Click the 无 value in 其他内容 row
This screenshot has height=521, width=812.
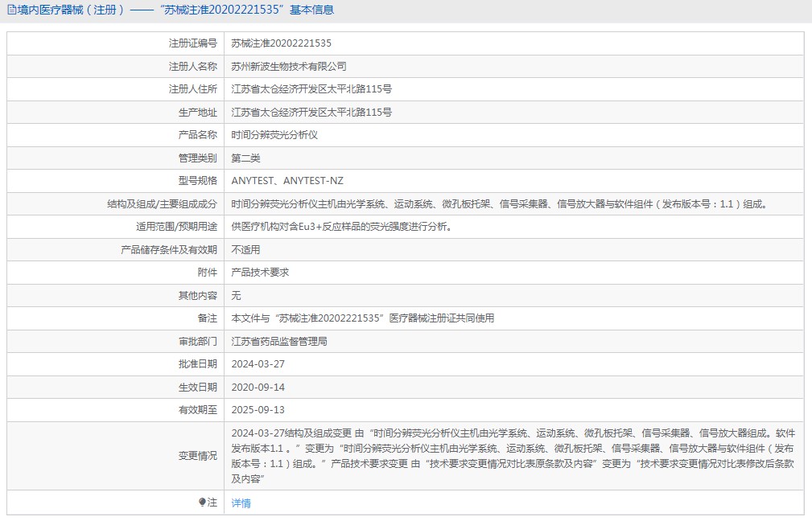[x=236, y=295]
